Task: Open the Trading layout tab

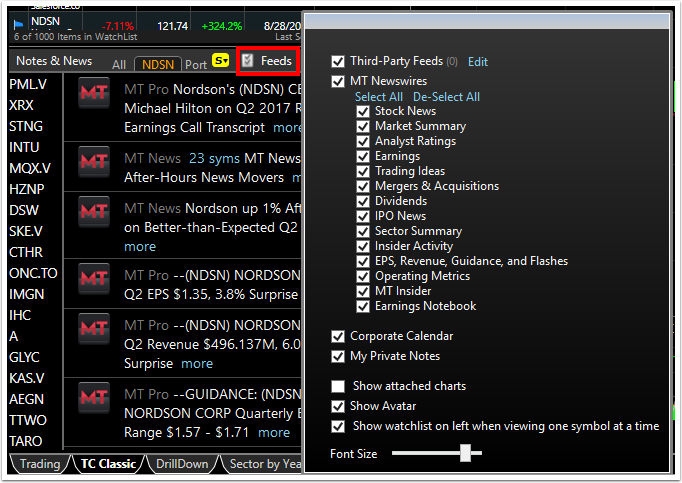Action: [40, 464]
